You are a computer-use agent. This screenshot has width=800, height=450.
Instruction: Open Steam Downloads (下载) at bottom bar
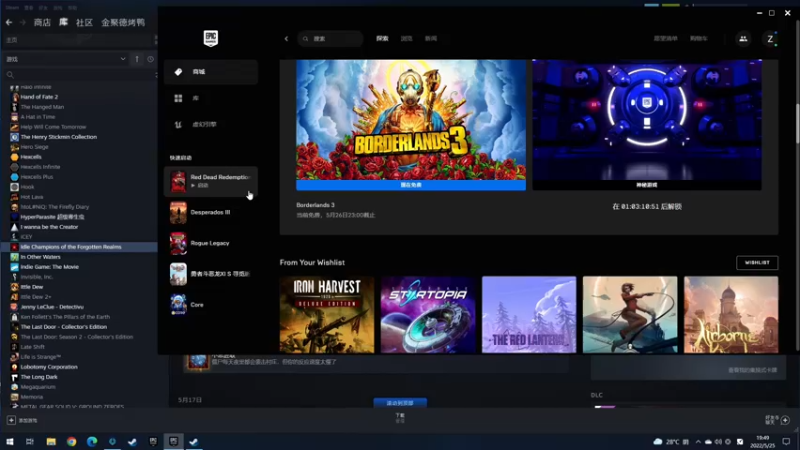click(x=400, y=418)
